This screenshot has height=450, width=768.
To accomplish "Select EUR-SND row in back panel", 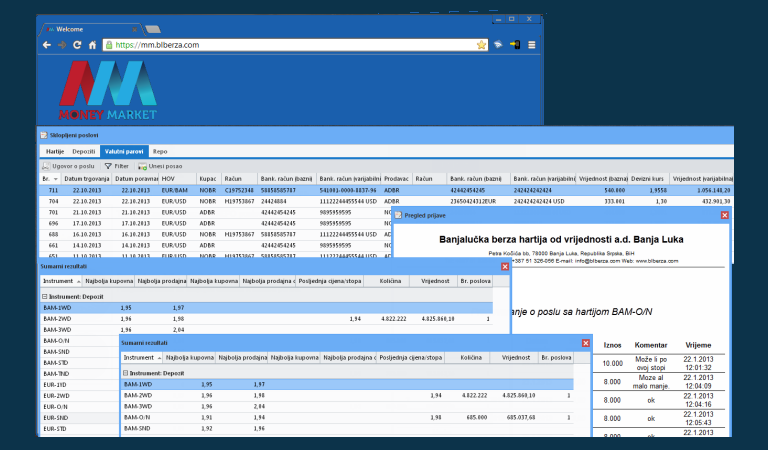I will (80, 418).
